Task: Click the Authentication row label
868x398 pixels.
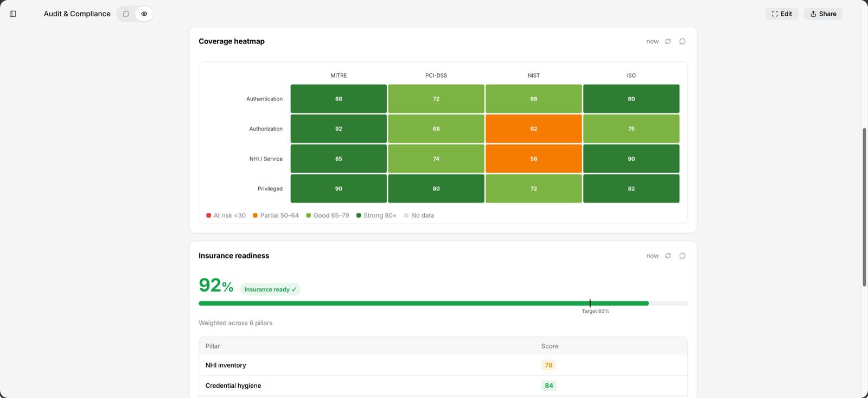Action: (264, 99)
